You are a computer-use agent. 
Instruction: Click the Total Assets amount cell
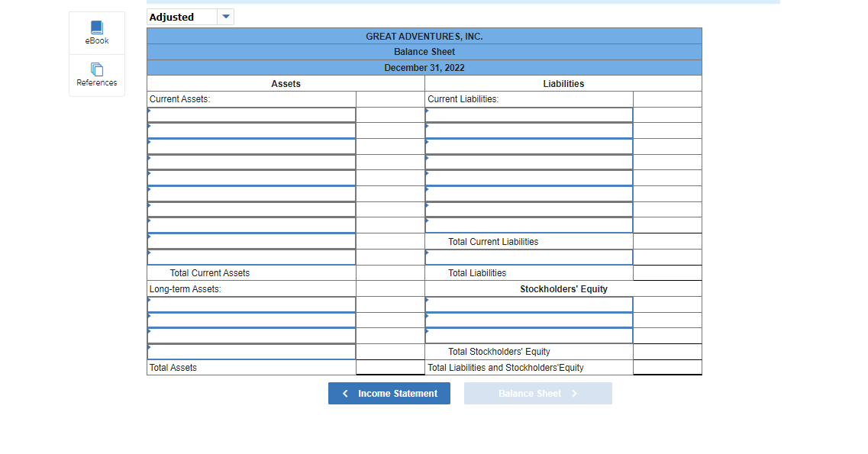pyautogui.click(x=390, y=368)
